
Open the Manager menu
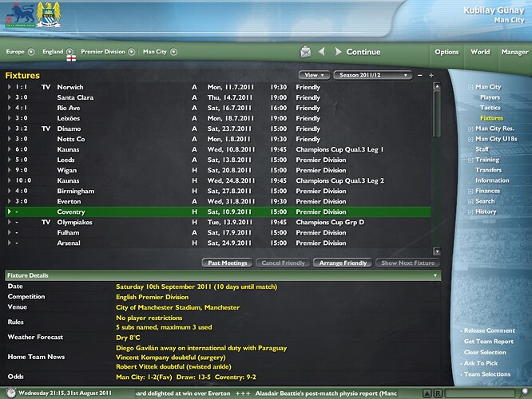[x=514, y=52]
